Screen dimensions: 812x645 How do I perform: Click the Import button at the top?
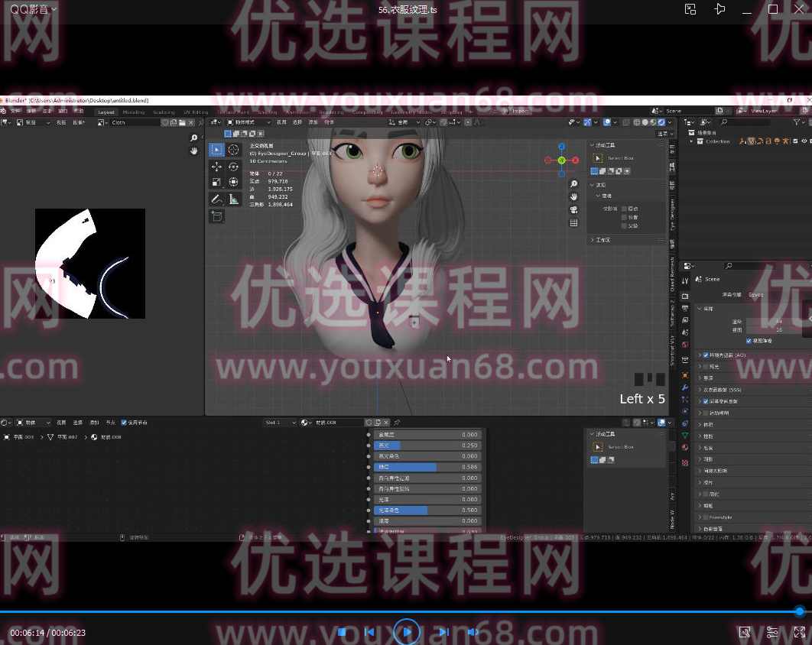(x=519, y=110)
